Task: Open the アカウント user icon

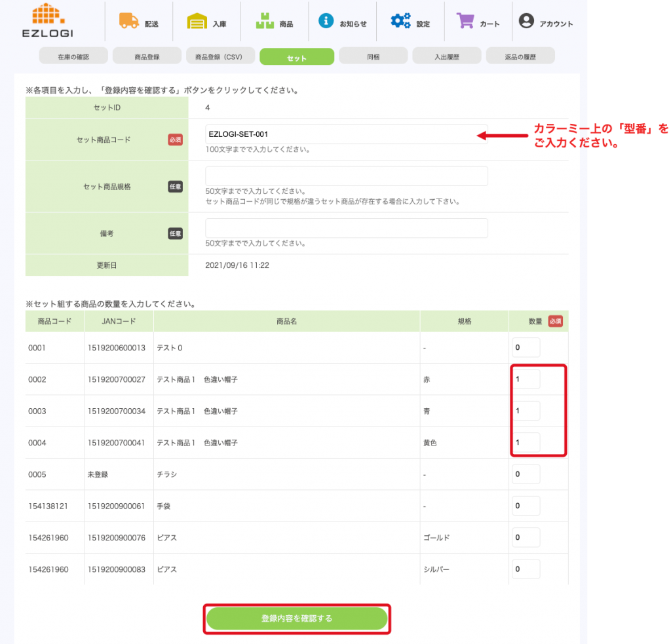Action: (526, 21)
